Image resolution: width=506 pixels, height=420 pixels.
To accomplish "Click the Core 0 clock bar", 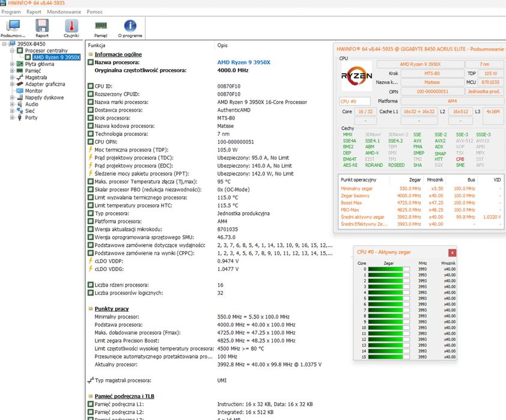I will pyautogui.click(x=389, y=269).
